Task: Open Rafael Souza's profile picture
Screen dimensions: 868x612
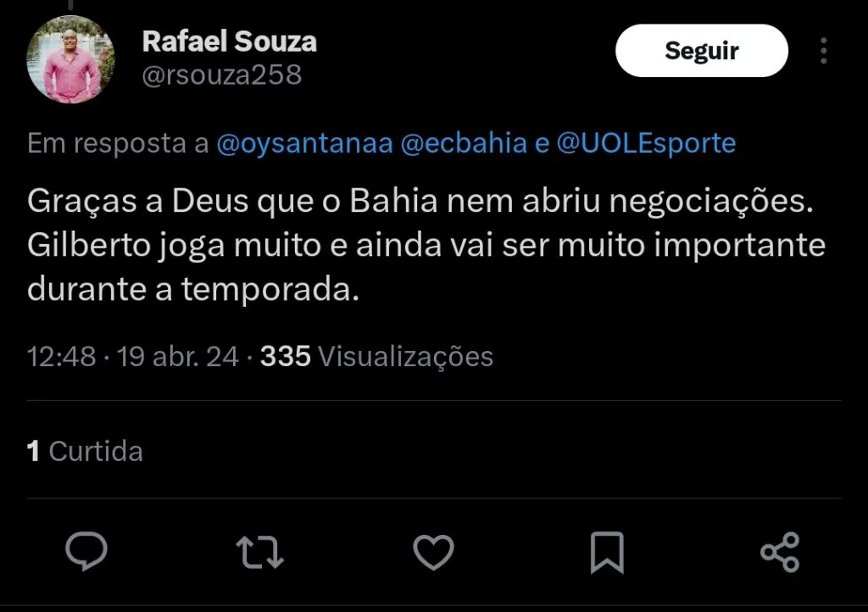Action: click(70, 59)
